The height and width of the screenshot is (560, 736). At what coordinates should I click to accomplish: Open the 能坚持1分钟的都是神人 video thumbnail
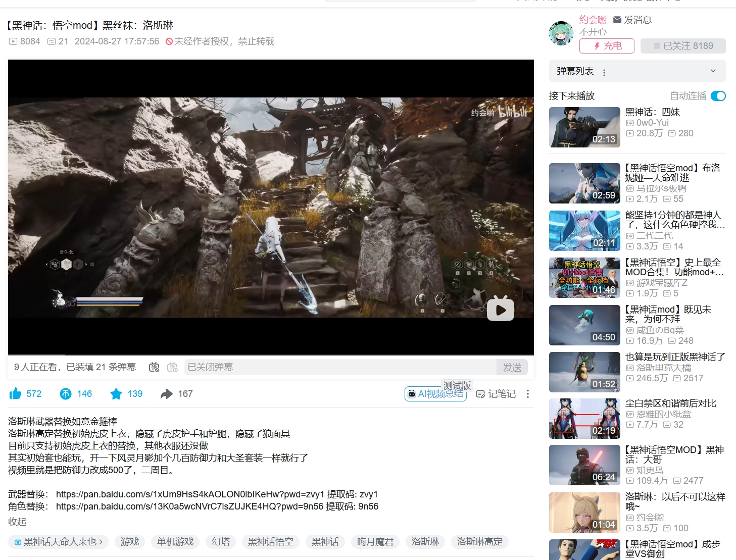tap(584, 231)
